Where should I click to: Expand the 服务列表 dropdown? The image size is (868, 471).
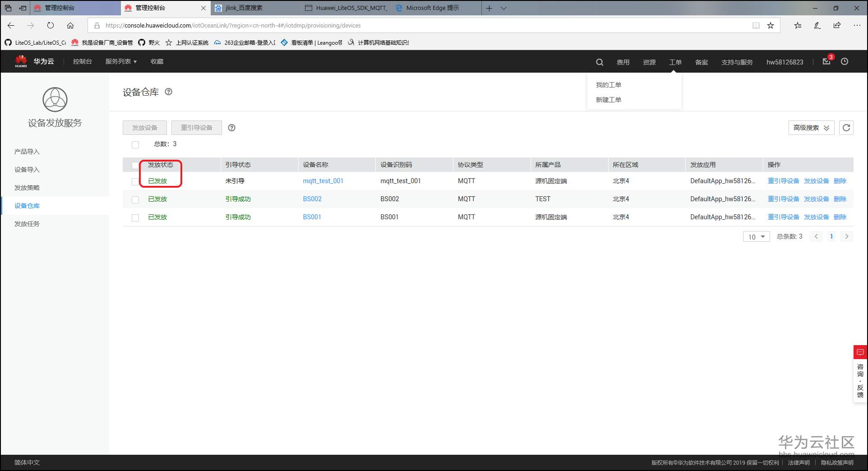click(x=121, y=61)
